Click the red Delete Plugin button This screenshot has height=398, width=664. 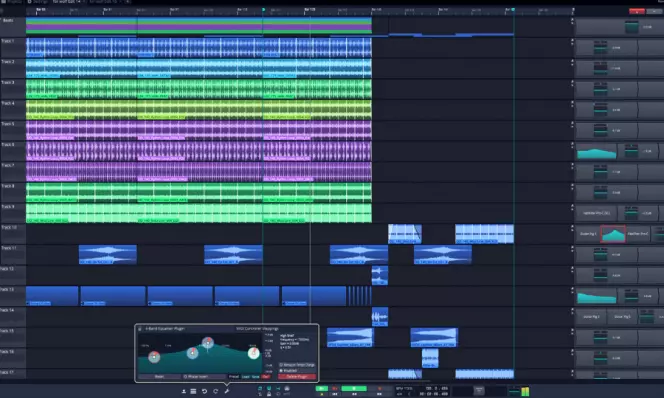click(x=297, y=376)
